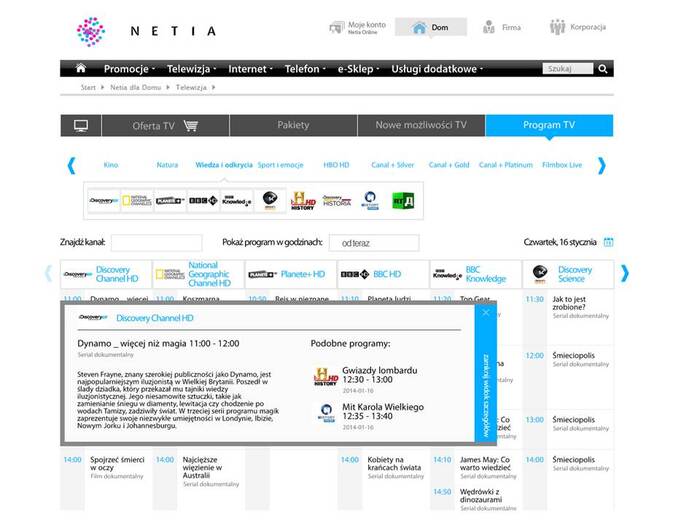
Task: Click the TV monitor icon tab
Action: point(81,125)
